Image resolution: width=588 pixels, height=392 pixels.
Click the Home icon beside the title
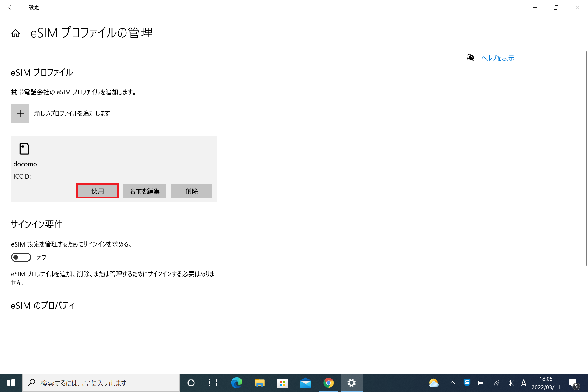pos(16,33)
